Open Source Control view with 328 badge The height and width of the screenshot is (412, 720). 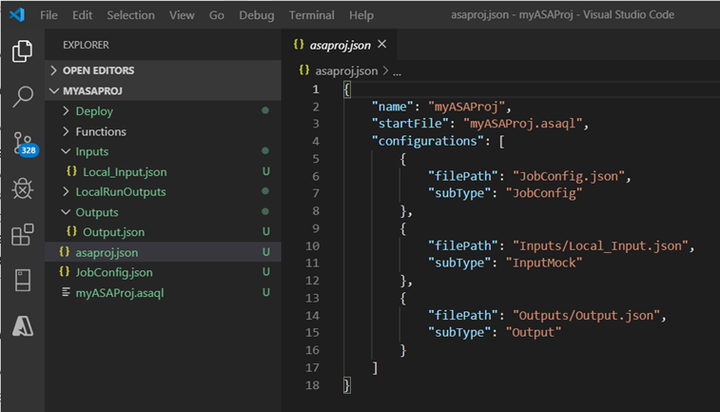click(x=22, y=143)
